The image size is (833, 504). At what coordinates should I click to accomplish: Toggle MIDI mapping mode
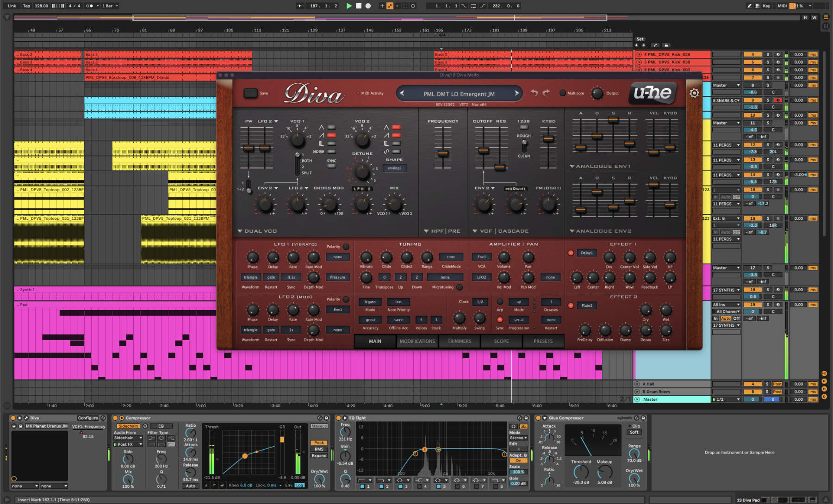pos(782,6)
